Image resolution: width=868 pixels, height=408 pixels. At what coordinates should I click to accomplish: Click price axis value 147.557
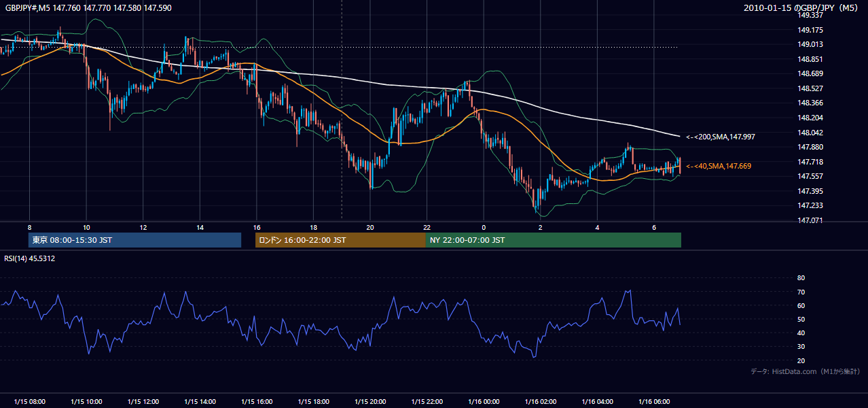pos(810,176)
